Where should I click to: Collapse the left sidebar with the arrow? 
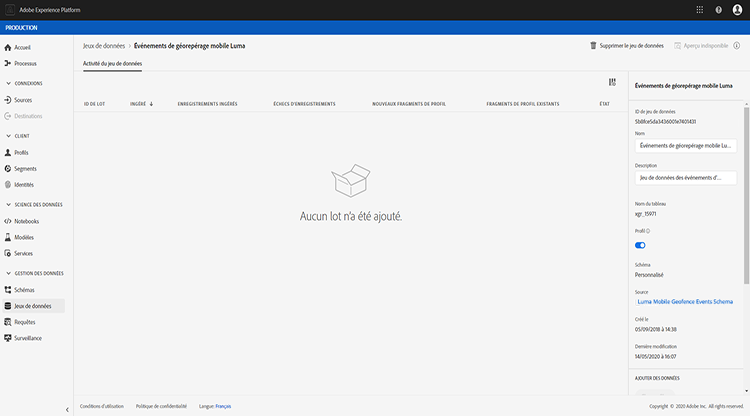(67, 410)
